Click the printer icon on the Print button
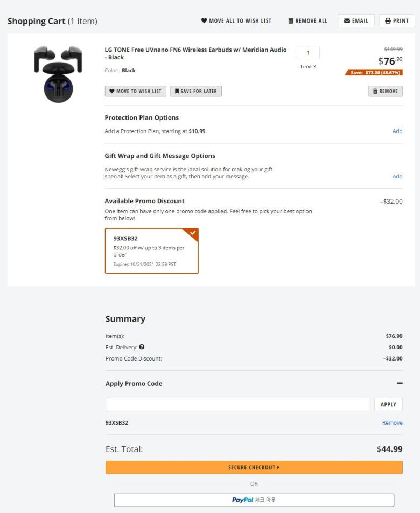Viewport: 420px width, 513px height. [388, 20]
